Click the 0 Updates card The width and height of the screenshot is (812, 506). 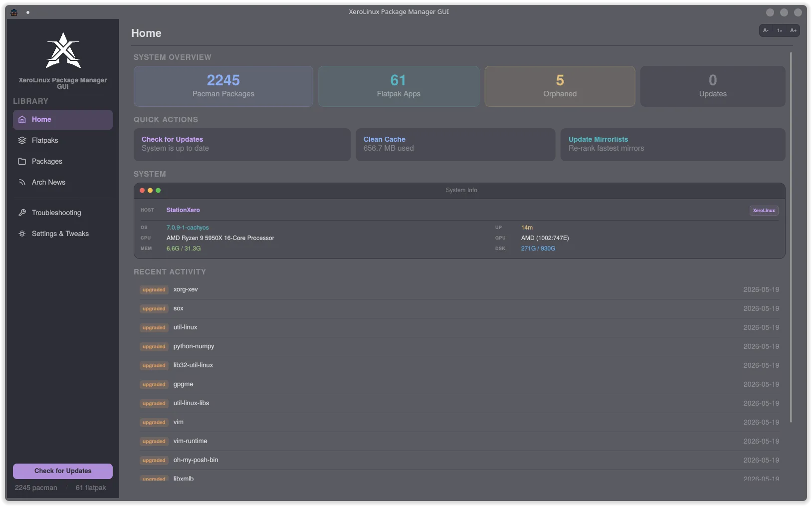713,86
